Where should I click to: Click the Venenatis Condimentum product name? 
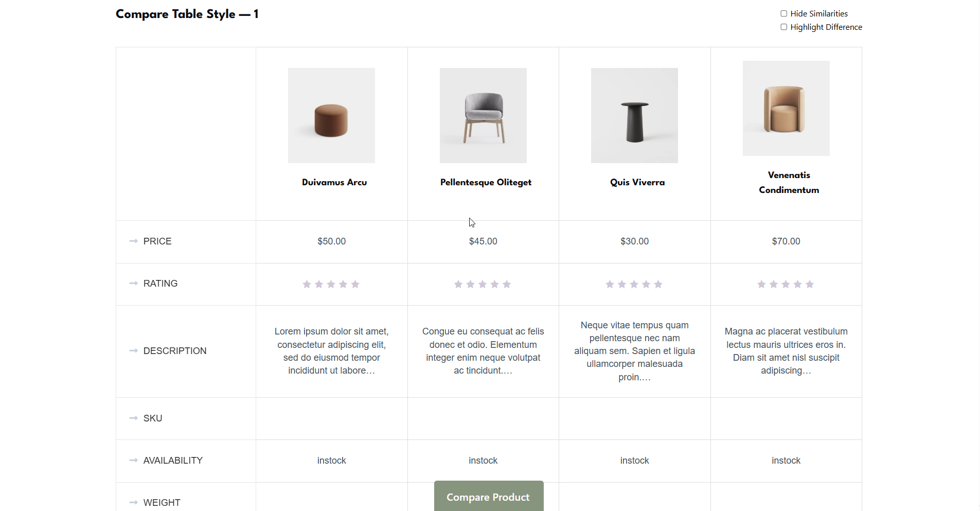click(x=789, y=182)
